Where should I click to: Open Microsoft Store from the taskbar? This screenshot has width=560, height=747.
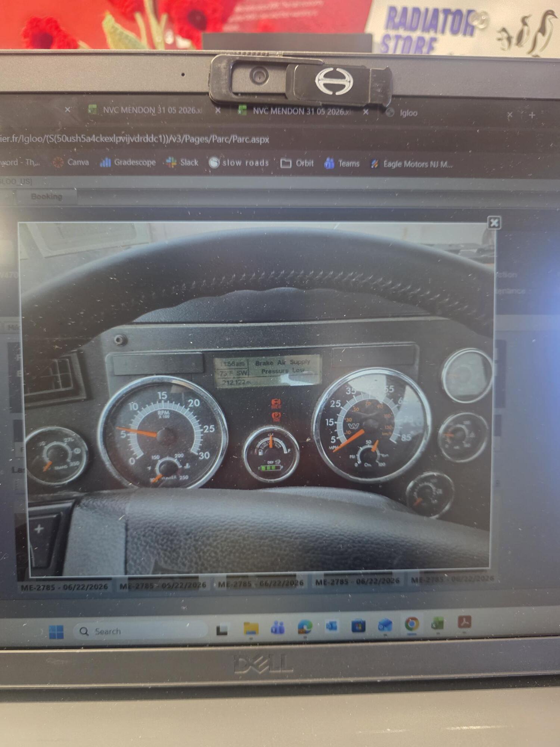(358, 626)
